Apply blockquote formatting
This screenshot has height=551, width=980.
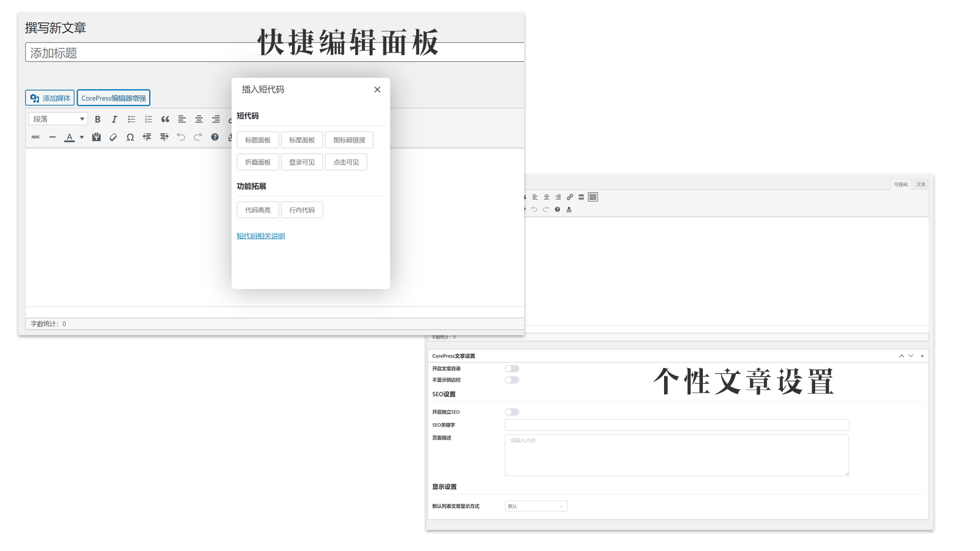[165, 119]
